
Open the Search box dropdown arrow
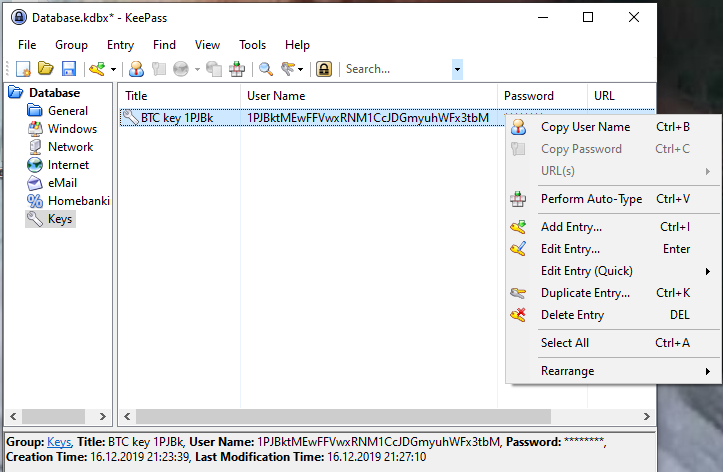[x=457, y=70]
